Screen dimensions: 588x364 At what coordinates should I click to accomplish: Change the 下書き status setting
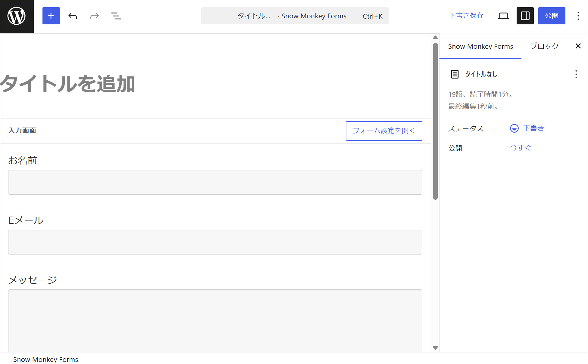point(527,128)
